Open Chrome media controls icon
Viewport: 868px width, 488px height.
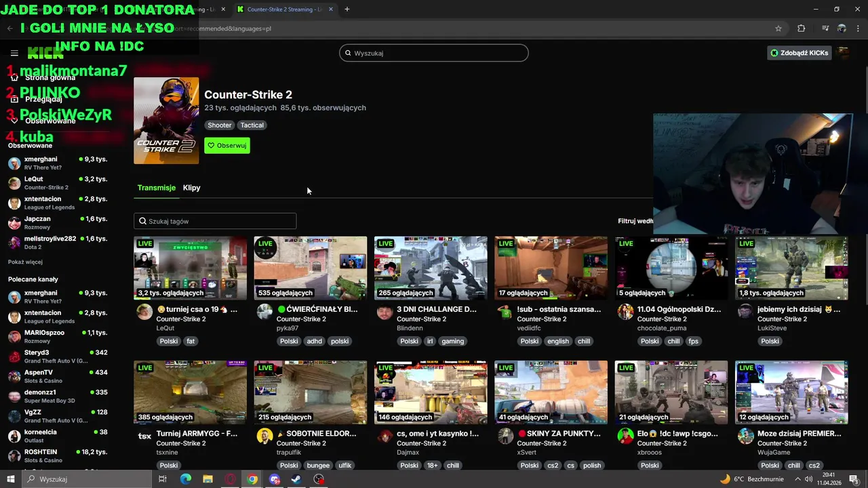coord(825,28)
